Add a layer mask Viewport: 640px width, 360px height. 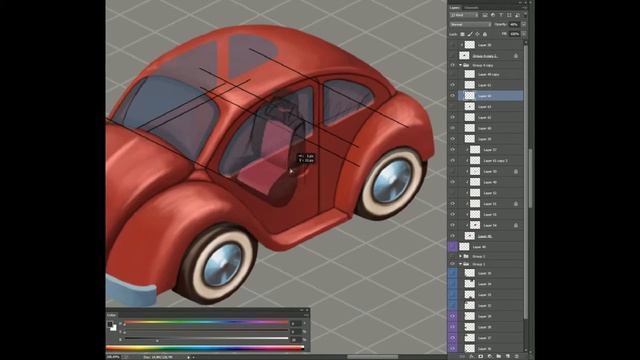point(480,356)
